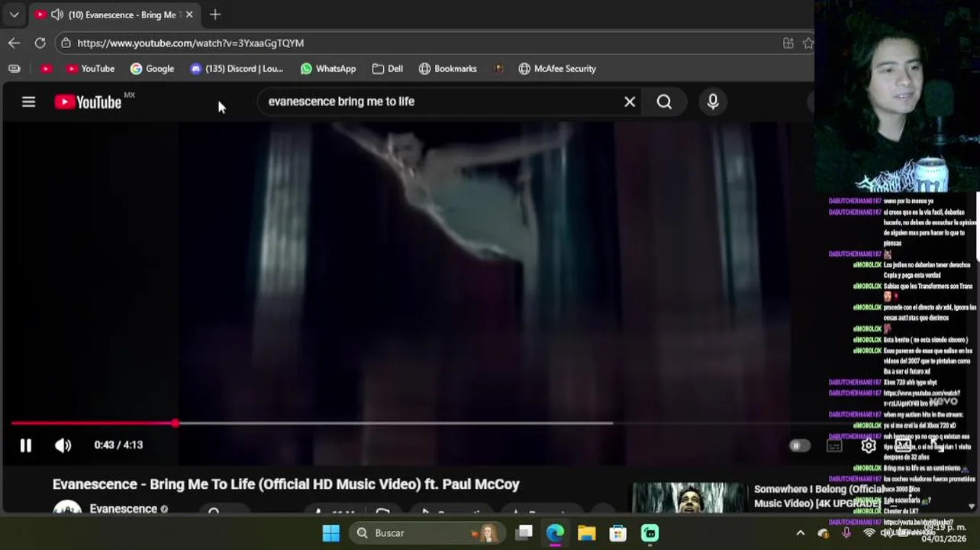The image size is (980, 550).
Task: Mute the video using the speaker icon
Action: [63, 445]
